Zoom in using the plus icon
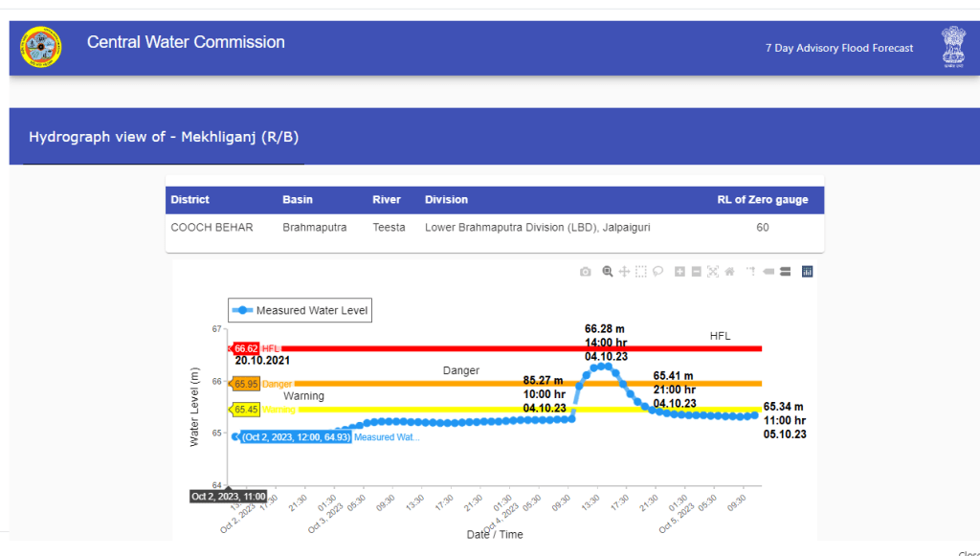This screenshot has width=980, height=556. (x=679, y=272)
